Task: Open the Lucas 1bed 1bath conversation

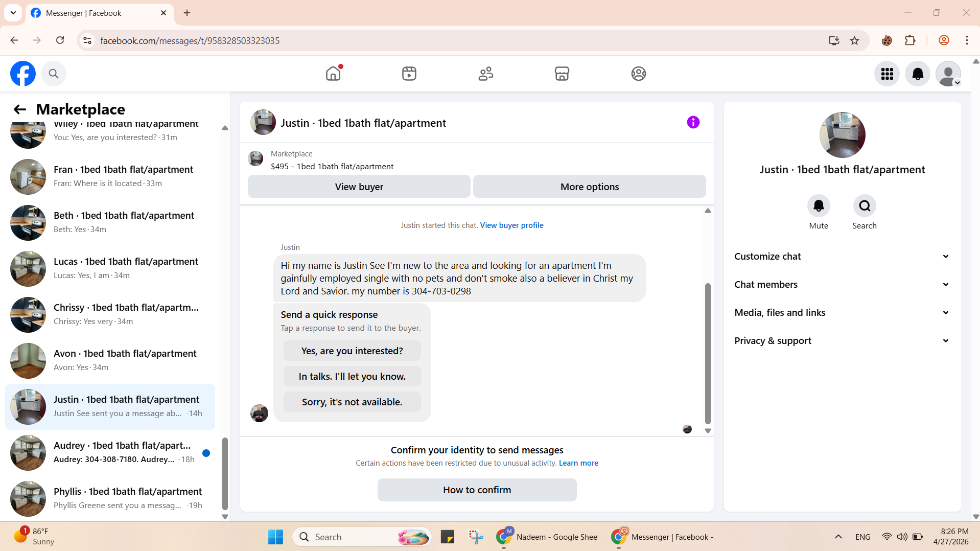Action: click(110, 268)
